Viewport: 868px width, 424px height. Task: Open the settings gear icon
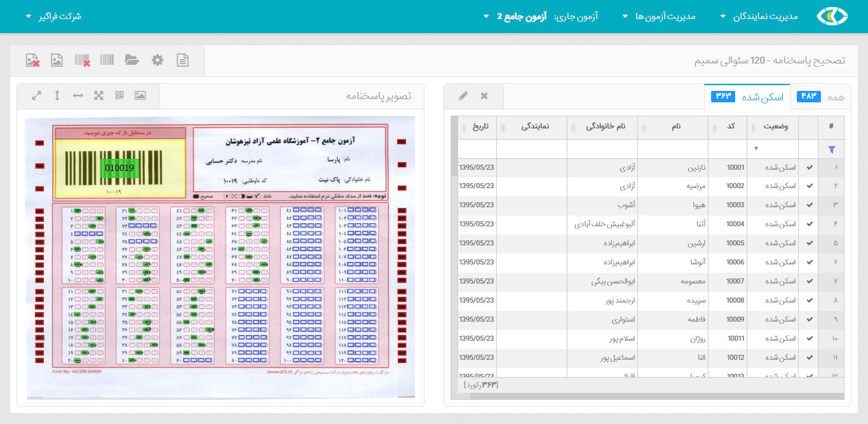coord(158,60)
